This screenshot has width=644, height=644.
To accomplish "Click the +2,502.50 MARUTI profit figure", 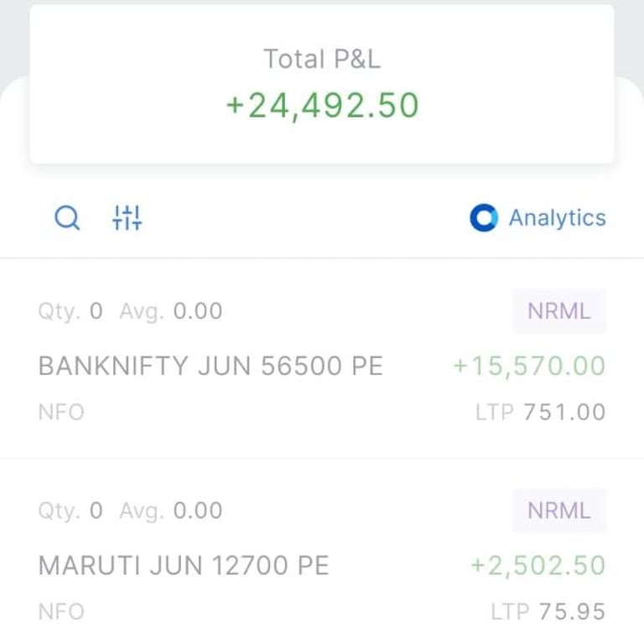I will (x=538, y=565).
